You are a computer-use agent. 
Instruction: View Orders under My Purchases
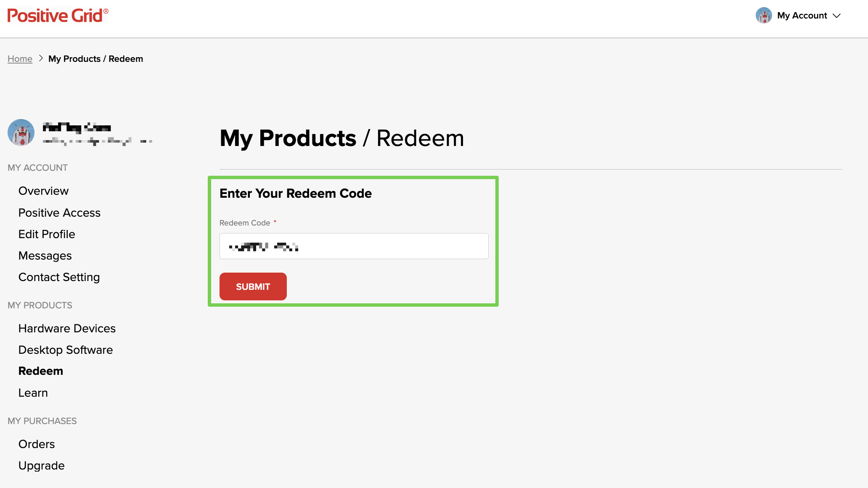pyautogui.click(x=37, y=444)
